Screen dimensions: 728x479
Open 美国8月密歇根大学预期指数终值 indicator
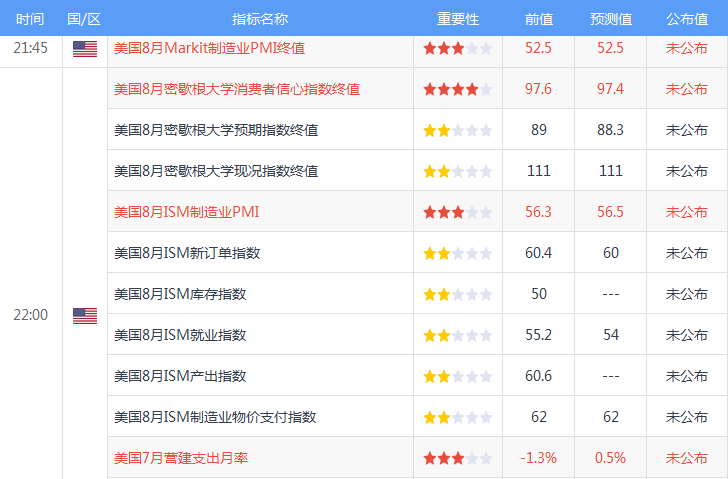216,130
